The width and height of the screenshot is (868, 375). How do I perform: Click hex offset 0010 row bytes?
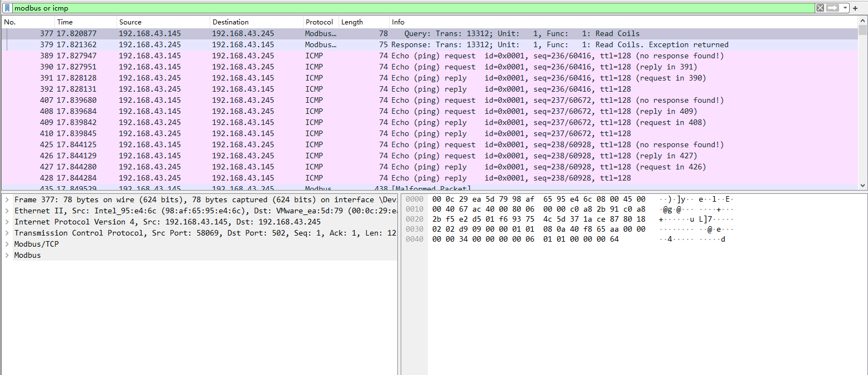point(538,209)
